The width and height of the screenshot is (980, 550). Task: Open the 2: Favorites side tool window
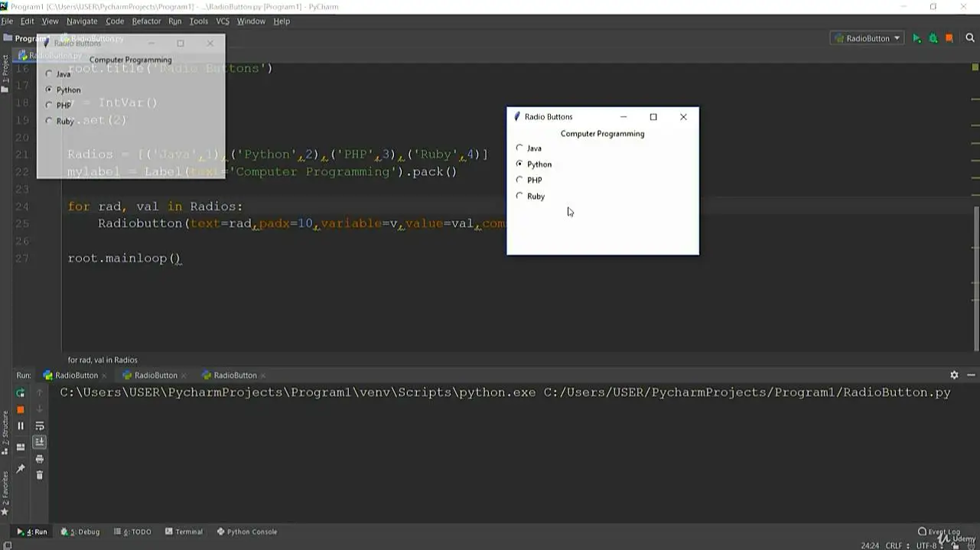[x=5, y=493]
